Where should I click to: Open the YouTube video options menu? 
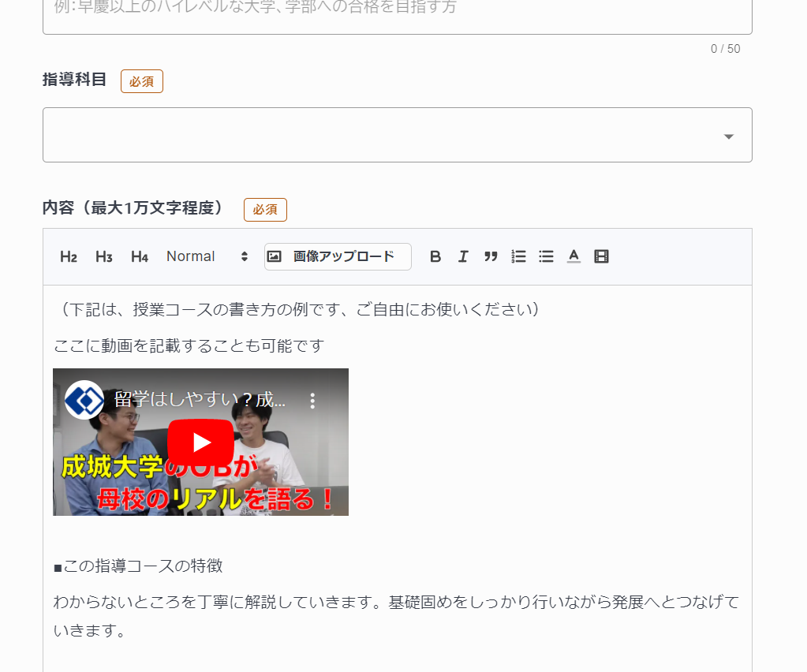click(312, 401)
